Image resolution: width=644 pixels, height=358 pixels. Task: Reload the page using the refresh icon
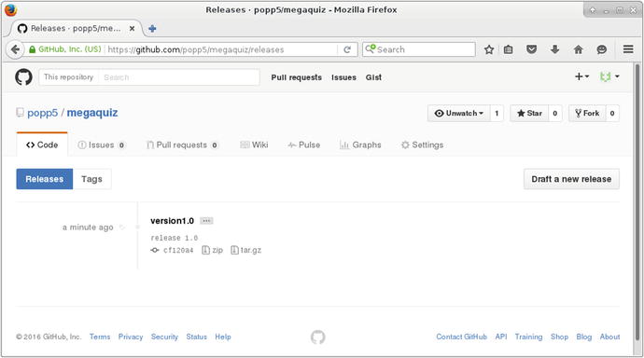pyautogui.click(x=347, y=49)
